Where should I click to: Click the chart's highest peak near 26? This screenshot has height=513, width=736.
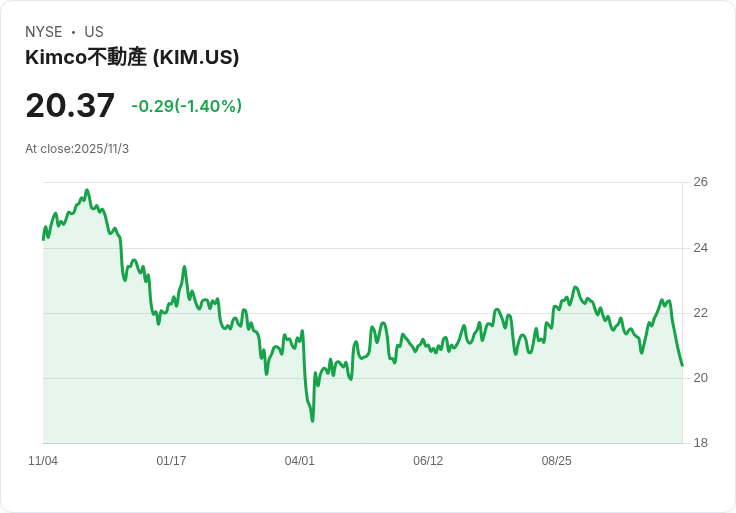click(87, 190)
